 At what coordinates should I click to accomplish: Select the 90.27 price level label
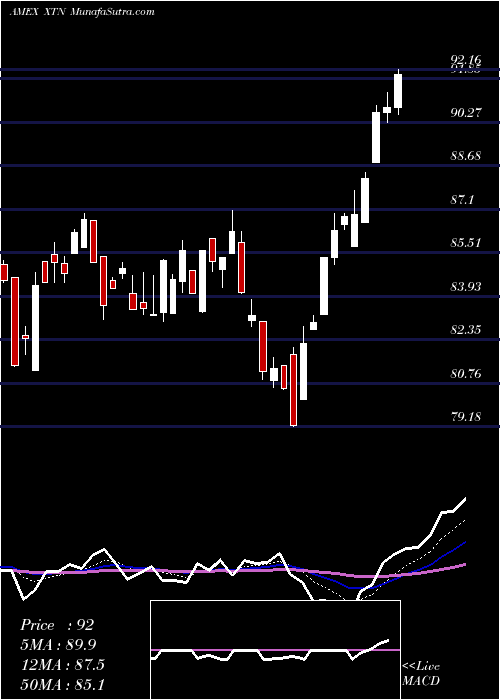tap(466, 112)
